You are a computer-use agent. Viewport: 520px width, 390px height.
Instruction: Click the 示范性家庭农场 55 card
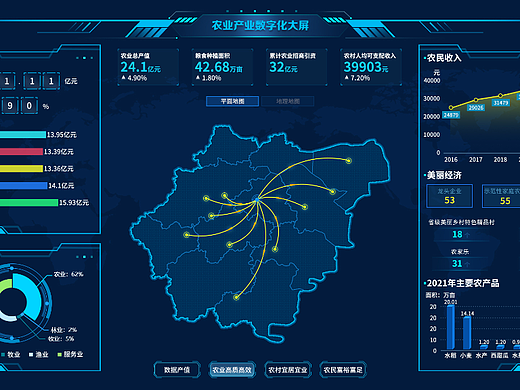[x=501, y=196]
